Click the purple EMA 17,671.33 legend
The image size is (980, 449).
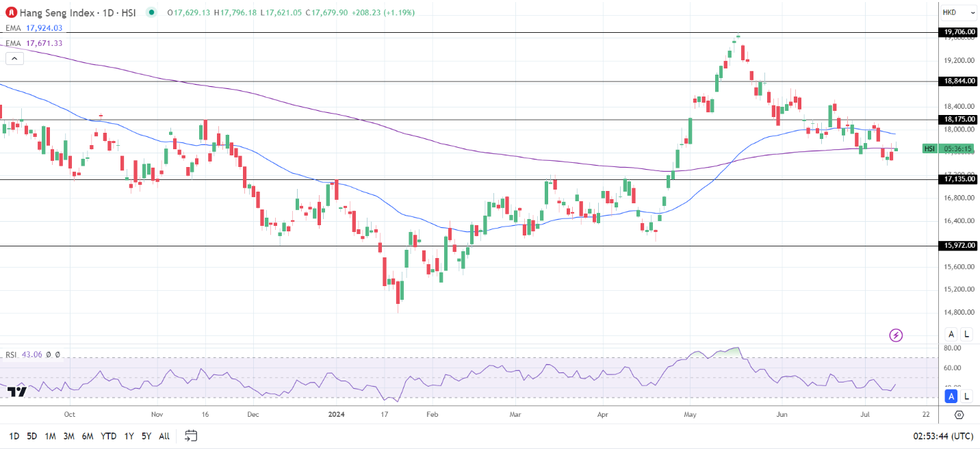(x=34, y=43)
